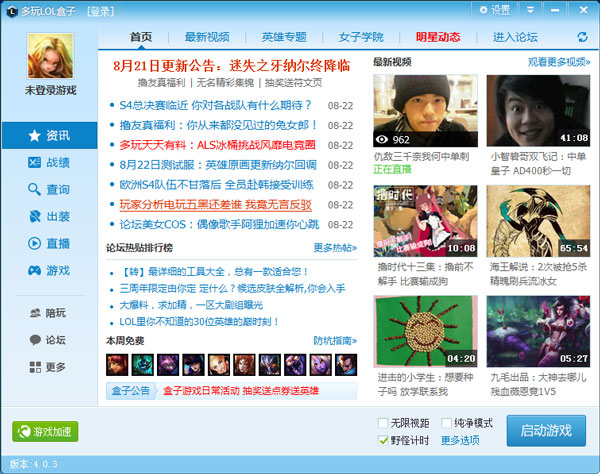Click the refresh icon beside 进入论坛
The height and width of the screenshot is (474, 600).
[582, 37]
